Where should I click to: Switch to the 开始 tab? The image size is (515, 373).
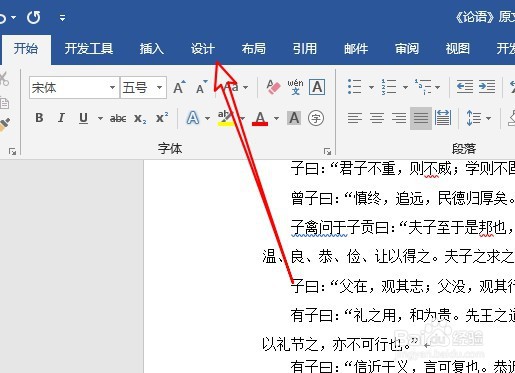point(26,49)
